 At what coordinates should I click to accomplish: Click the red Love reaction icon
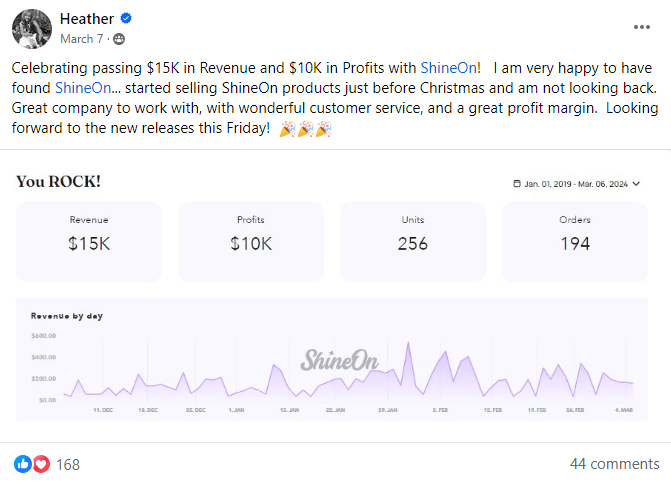point(41,464)
